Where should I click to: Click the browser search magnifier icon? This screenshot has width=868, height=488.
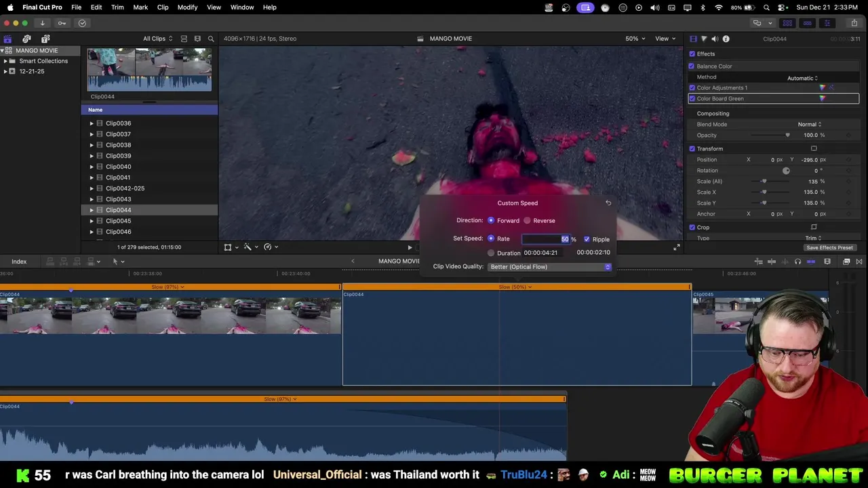coord(211,39)
